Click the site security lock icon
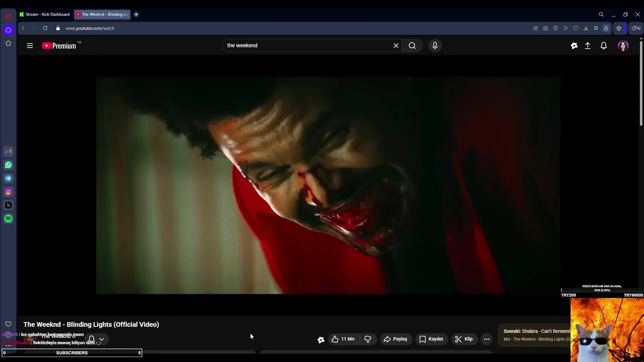This screenshot has height=362, width=644. click(x=58, y=28)
